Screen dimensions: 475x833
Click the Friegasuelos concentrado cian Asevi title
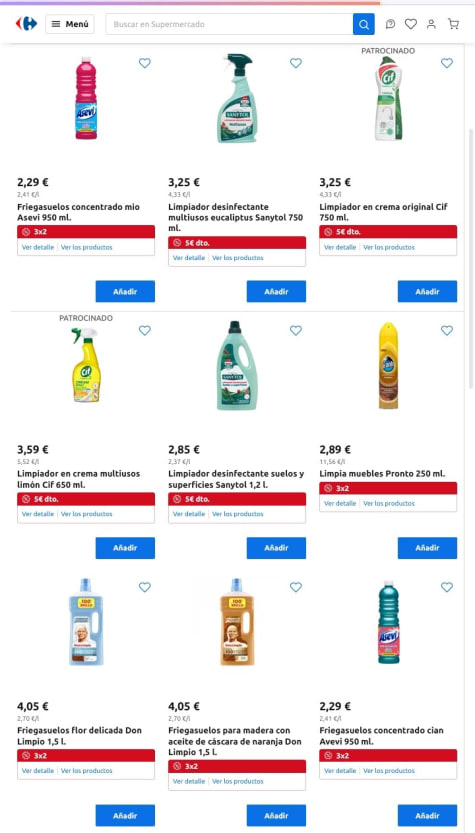pyautogui.click(x=381, y=736)
